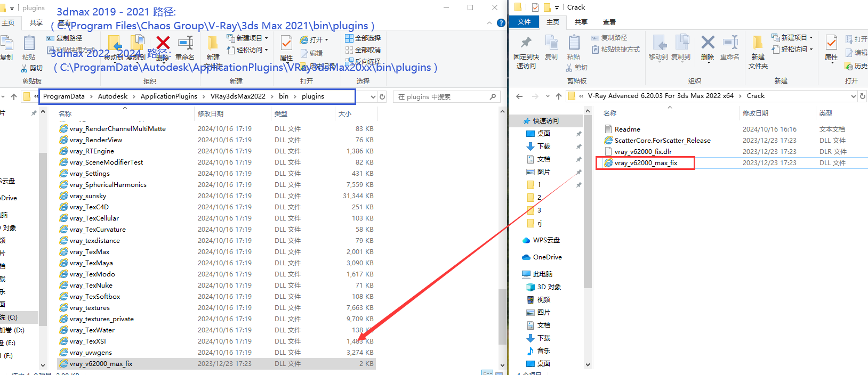This screenshot has height=375, width=868.
Task: Click Properties icon in Crack window ribbon
Action: (x=831, y=43)
